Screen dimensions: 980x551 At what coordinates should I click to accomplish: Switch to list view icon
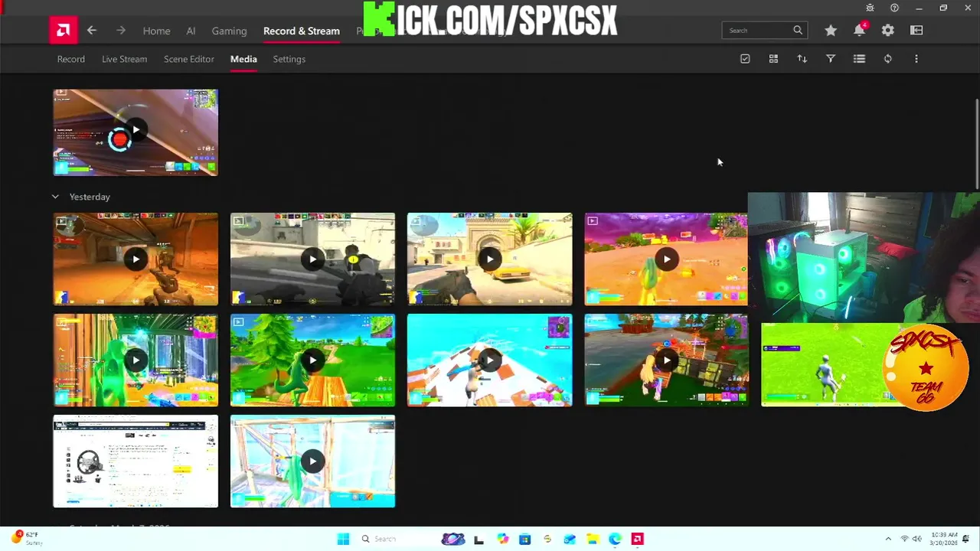click(859, 59)
